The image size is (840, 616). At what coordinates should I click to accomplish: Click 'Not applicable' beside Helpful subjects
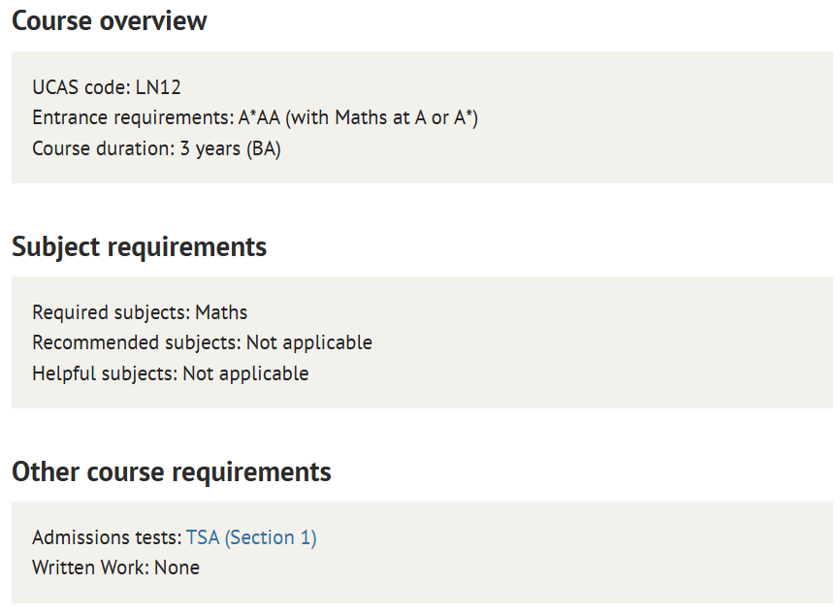[x=246, y=373]
